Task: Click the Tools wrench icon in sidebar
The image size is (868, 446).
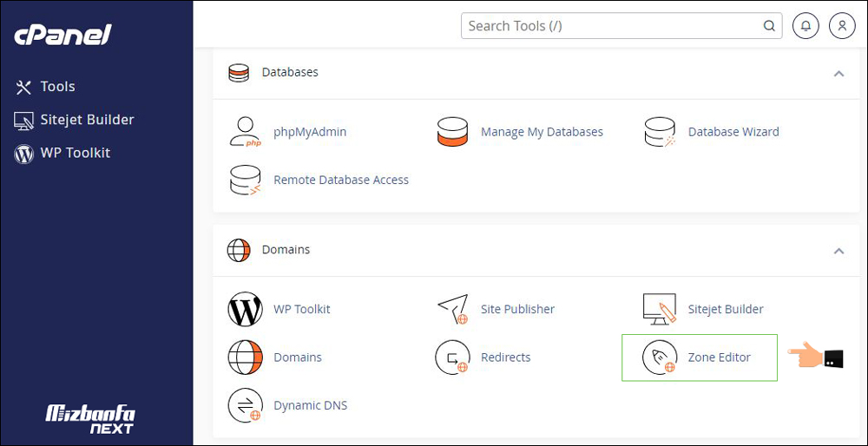Action: [x=23, y=87]
